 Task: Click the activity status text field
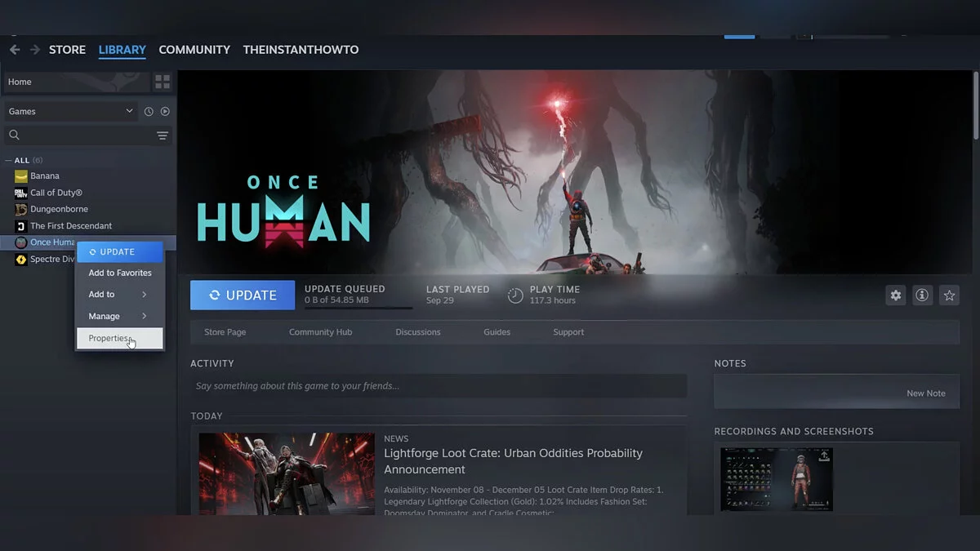click(439, 386)
